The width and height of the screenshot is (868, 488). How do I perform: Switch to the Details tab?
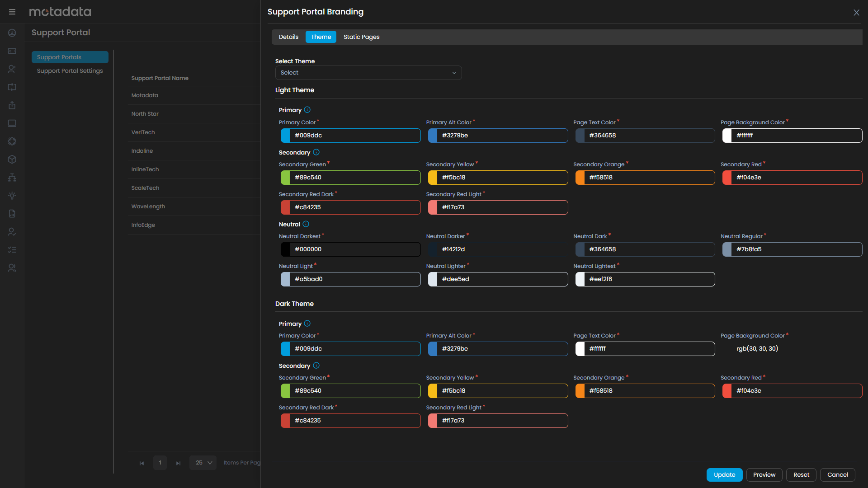[x=288, y=37]
